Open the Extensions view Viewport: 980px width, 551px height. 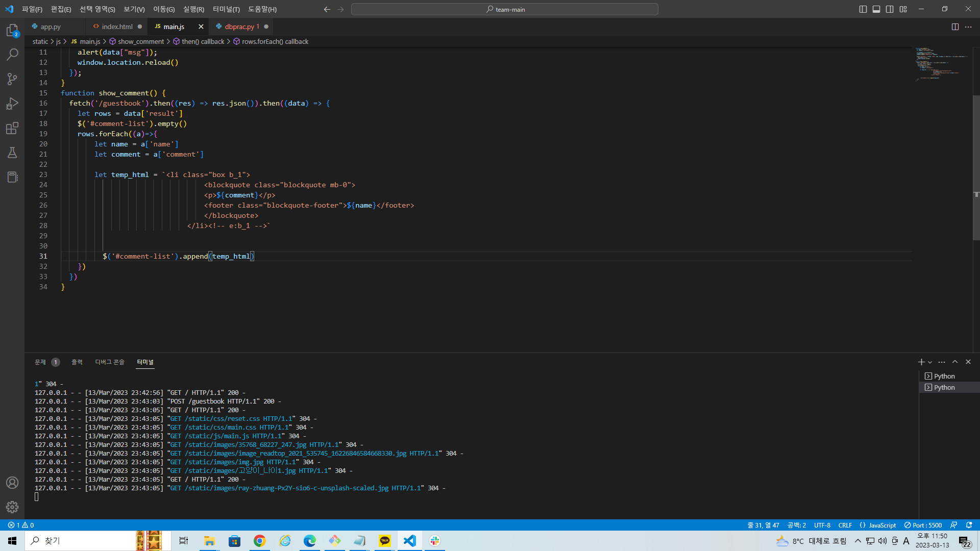click(x=12, y=128)
